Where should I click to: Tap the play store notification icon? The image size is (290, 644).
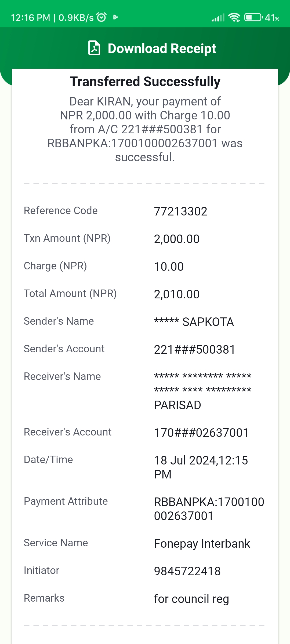pos(115,17)
